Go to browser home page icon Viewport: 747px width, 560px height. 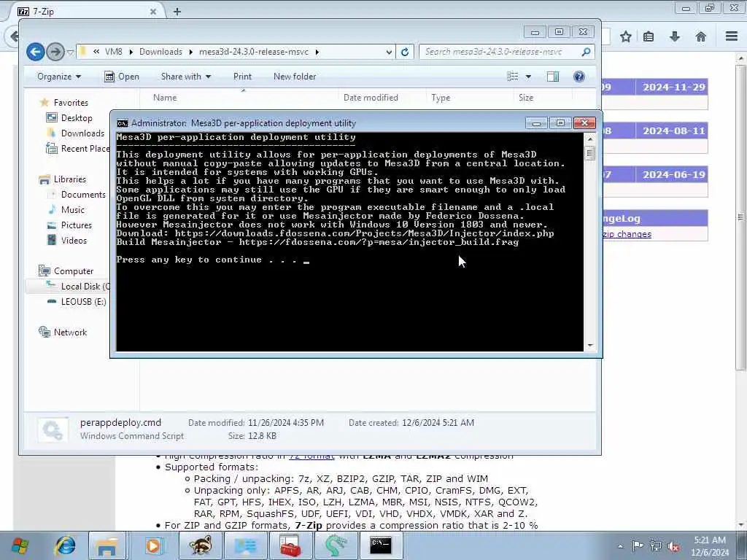pyautogui.click(x=700, y=36)
